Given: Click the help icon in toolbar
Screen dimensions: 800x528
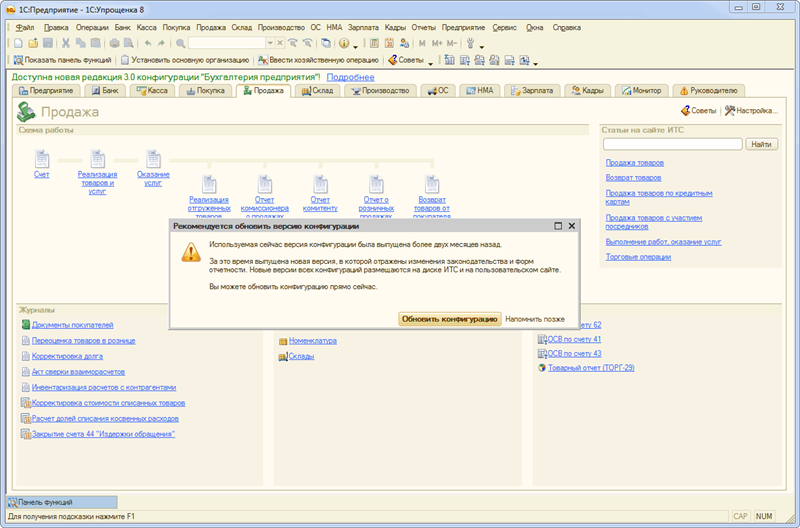Looking at the screenshot, I should 344,44.
